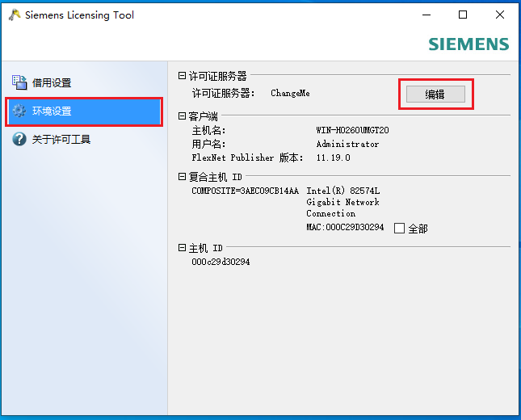521x420 pixels.
Task: Click the 借用设置 sidebar icon
Action: [19, 82]
